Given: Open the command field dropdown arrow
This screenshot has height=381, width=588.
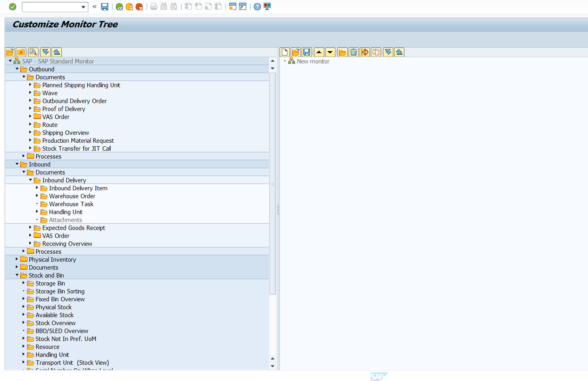Looking at the screenshot, I should [x=83, y=7].
